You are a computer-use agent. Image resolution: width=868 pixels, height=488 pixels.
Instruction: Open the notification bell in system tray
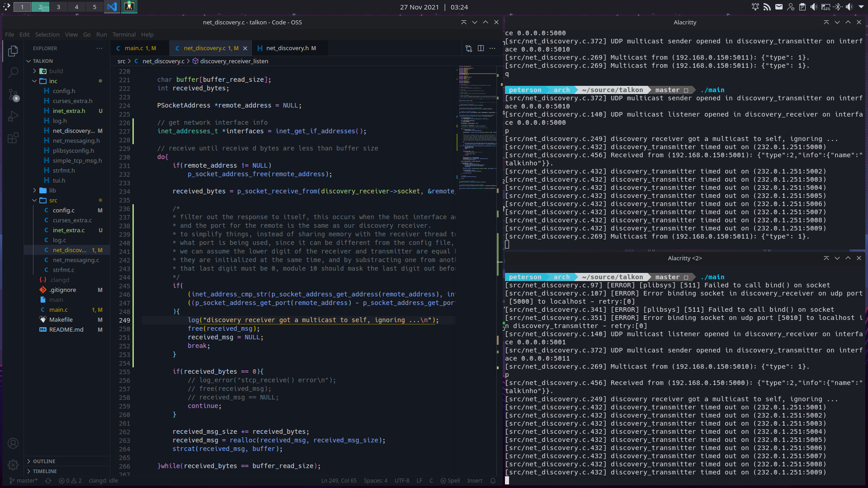(755, 7)
